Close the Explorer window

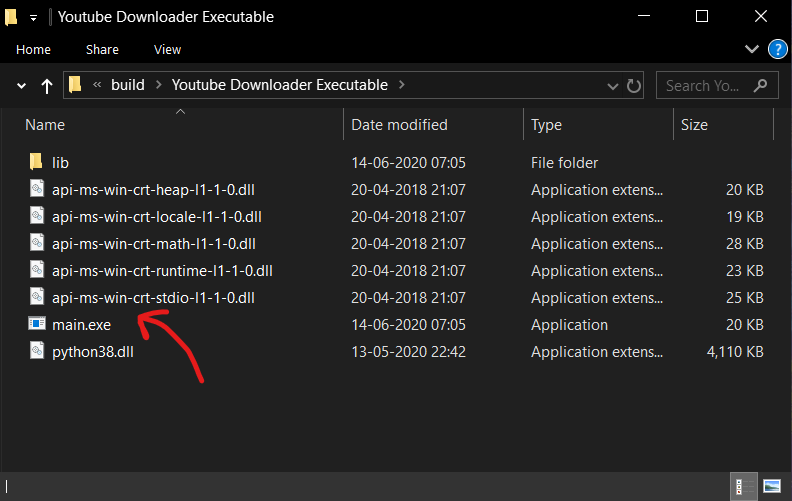(761, 16)
